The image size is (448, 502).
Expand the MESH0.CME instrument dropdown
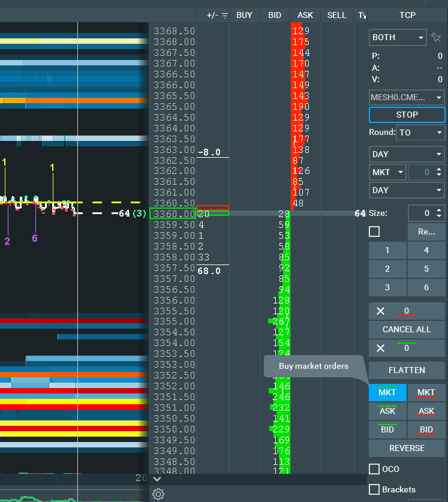tap(407, 97)
